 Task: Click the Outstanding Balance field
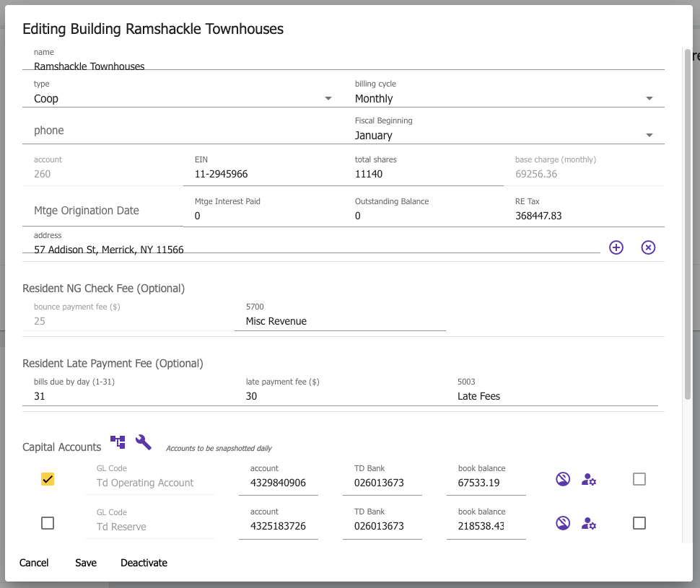tap(424, 211)
